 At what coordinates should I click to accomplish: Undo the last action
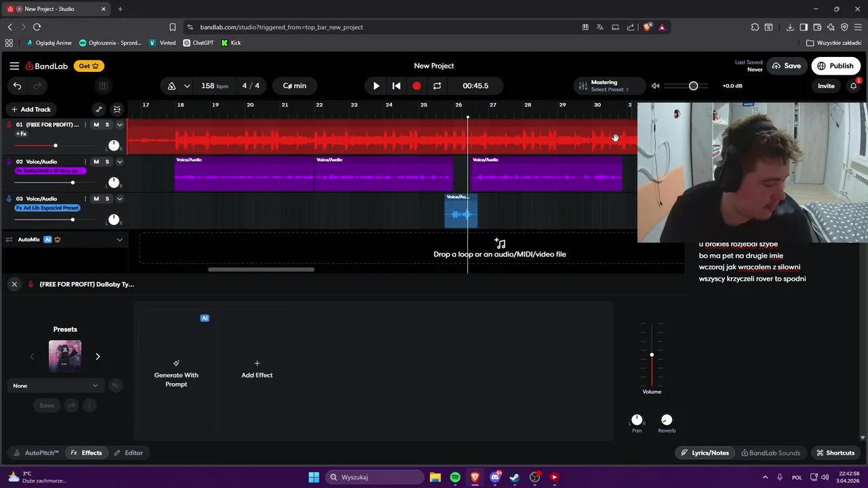pos(18,85)
